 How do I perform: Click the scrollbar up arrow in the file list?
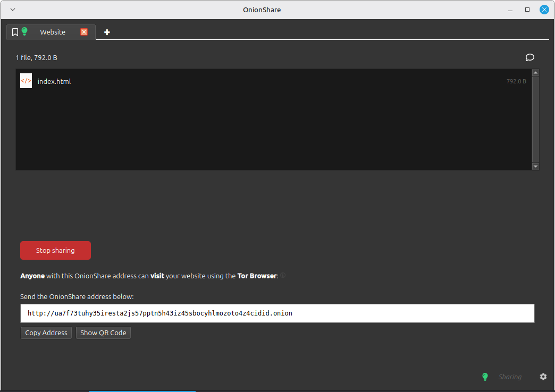[x=535, y=72]
